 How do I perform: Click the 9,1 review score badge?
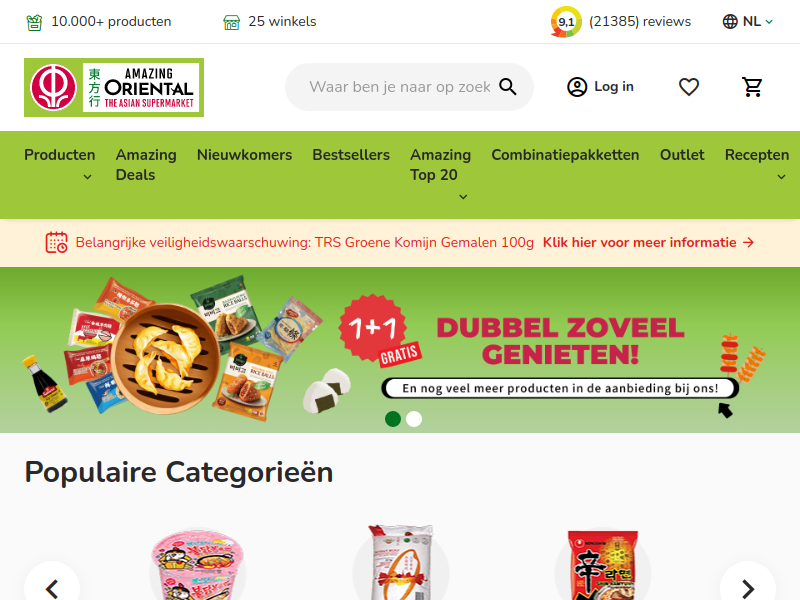(566, 21)
